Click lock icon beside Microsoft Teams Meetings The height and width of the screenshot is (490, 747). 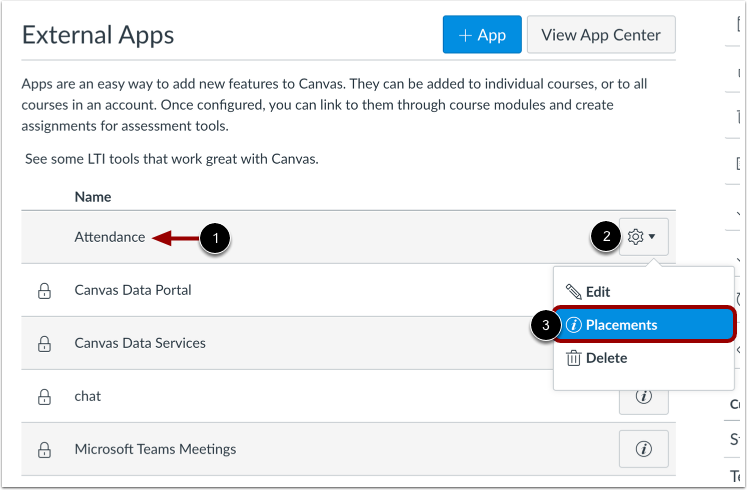point(44,450)
